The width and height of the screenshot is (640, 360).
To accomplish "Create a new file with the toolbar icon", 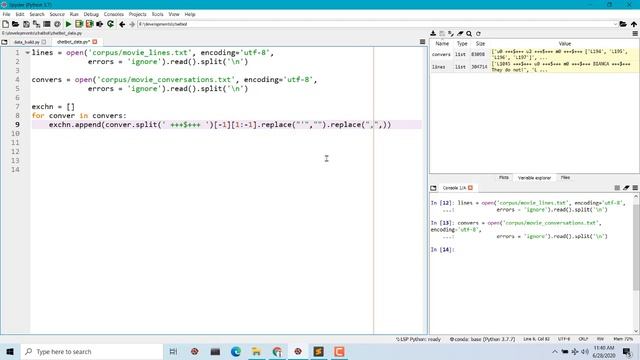I will (x=5, y=24).
